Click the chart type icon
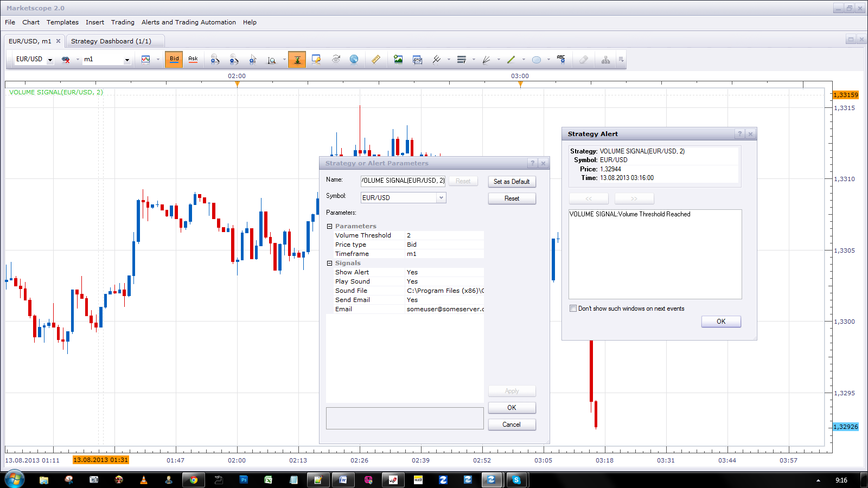868x488 pixels. coord(146,60)
